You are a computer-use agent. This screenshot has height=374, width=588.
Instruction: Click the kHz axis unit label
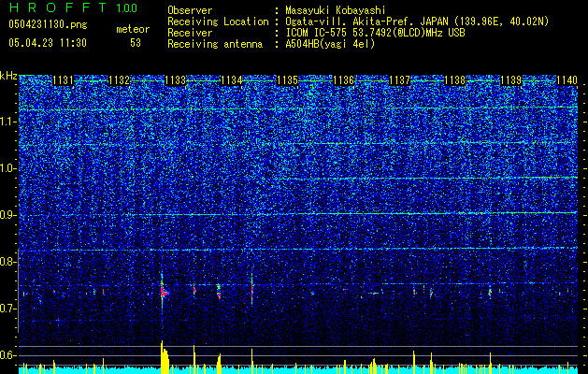click(8, 76)
